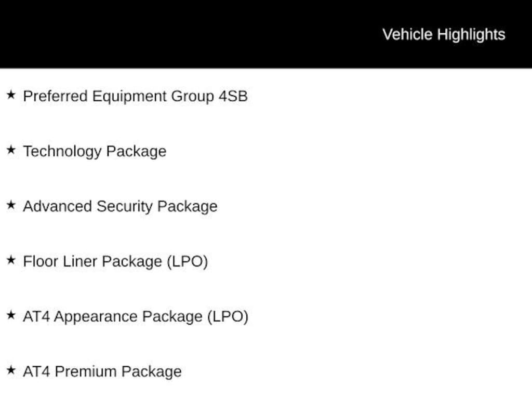Click the word Premium in last item
Viewport: 532px width, 399px height.
pos(86,371)
